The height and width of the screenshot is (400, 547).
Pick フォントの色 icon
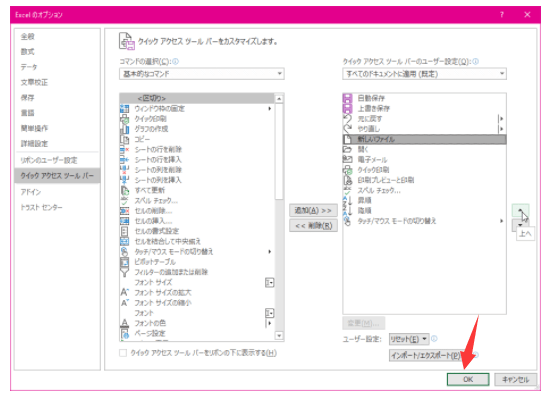125,323
